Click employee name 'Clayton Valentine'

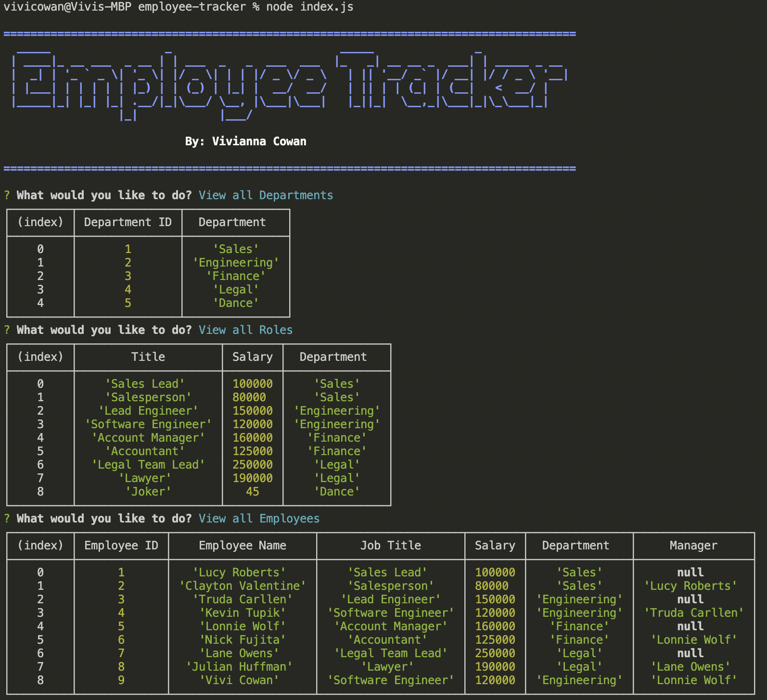tap(243, 586)
